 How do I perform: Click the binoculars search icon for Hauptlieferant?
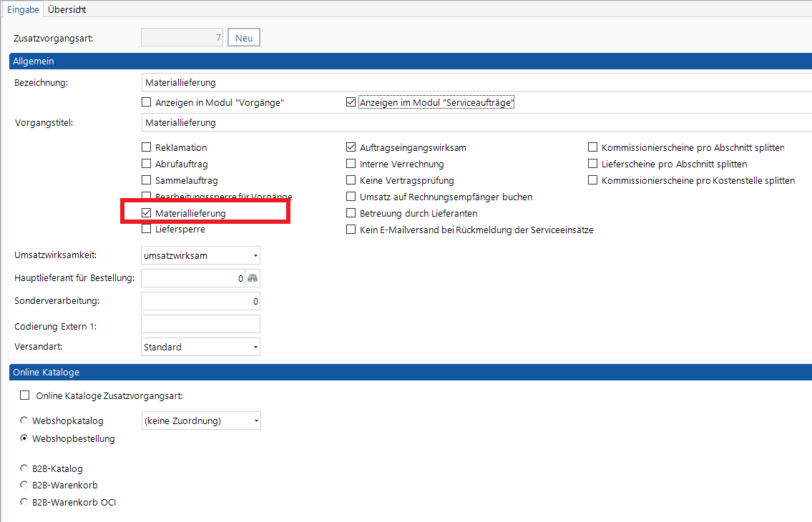point(252,278)
